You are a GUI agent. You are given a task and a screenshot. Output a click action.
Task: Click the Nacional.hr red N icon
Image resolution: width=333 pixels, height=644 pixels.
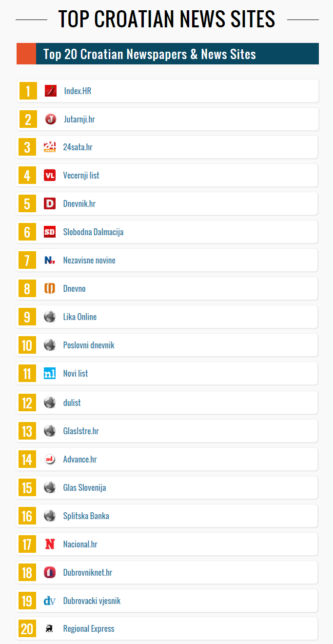50,544
